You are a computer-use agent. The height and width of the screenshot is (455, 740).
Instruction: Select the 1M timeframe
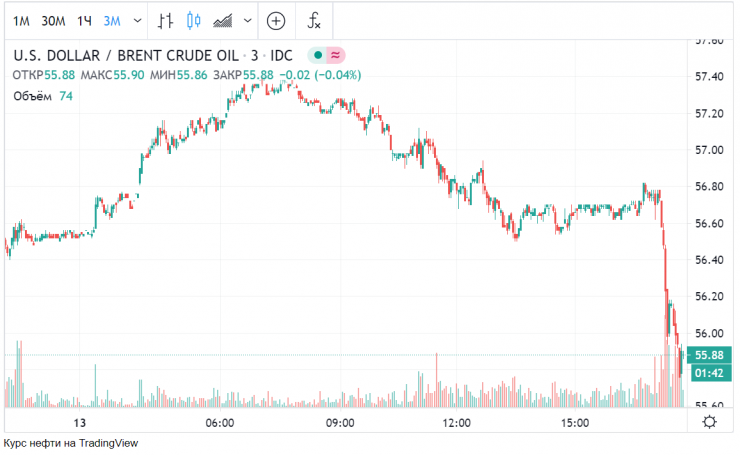pos(21,20)
